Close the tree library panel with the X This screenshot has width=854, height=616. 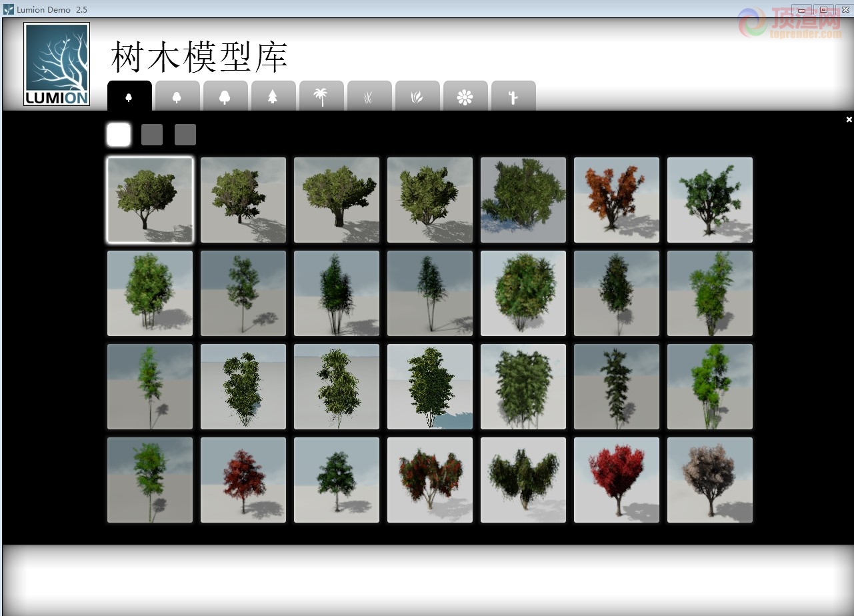(x=849, y=119)
